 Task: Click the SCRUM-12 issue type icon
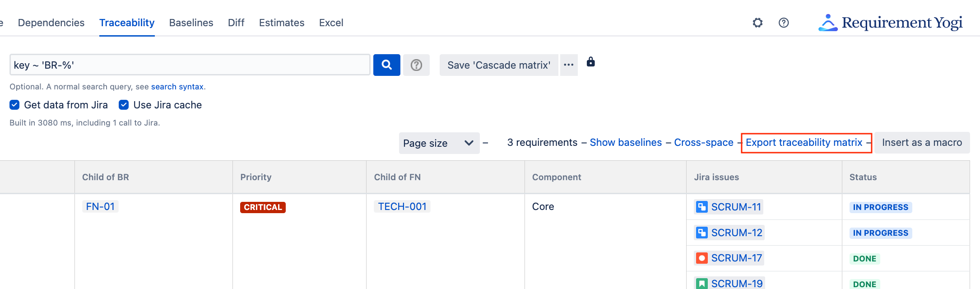pos(702,233)
